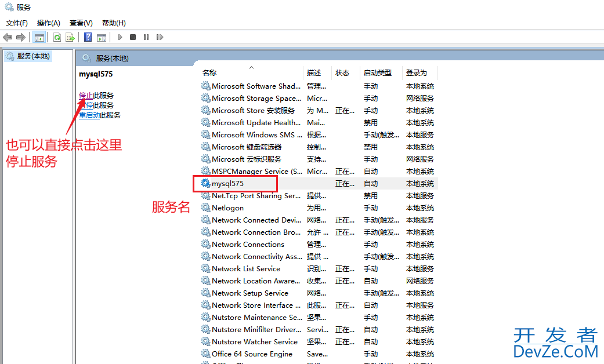Select the Microsoft Update Health... service
Image resolution: width=604 pixels, height=364 pixels.
[x=319, y=123]
